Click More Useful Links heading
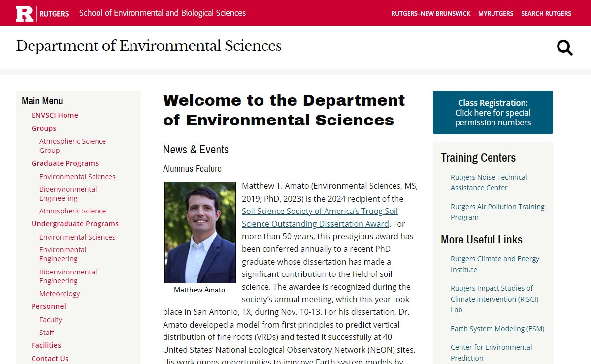591x364 pixels. (x=482, y=240)
